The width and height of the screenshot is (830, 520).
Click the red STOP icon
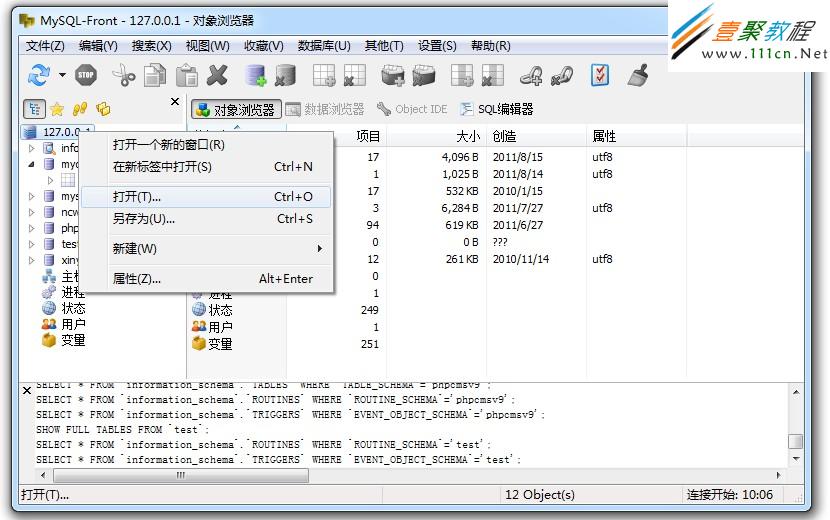(86, 75)
